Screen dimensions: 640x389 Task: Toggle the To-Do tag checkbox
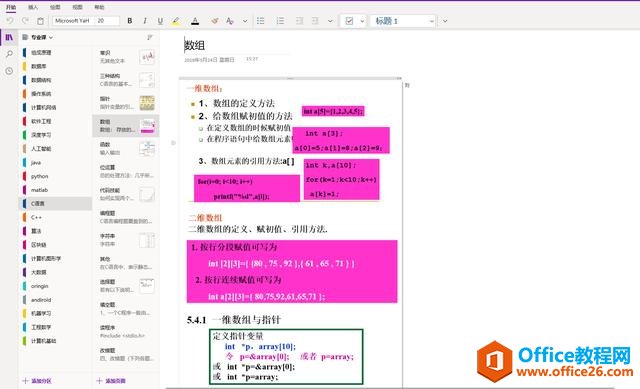(x=349, y=20)
